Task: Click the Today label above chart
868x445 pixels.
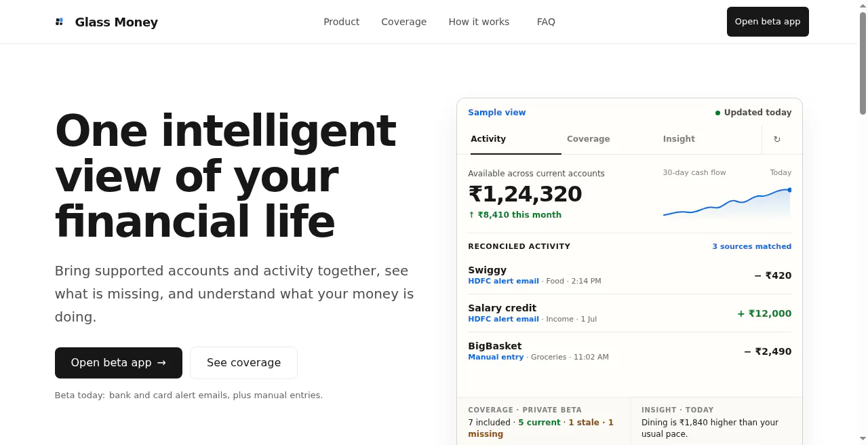Action: [781, 173]
